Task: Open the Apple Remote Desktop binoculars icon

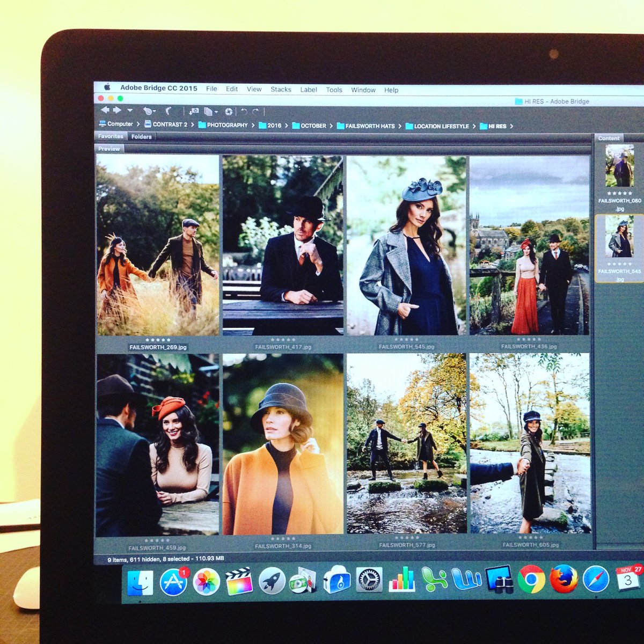Action: (x=499, y=579)
